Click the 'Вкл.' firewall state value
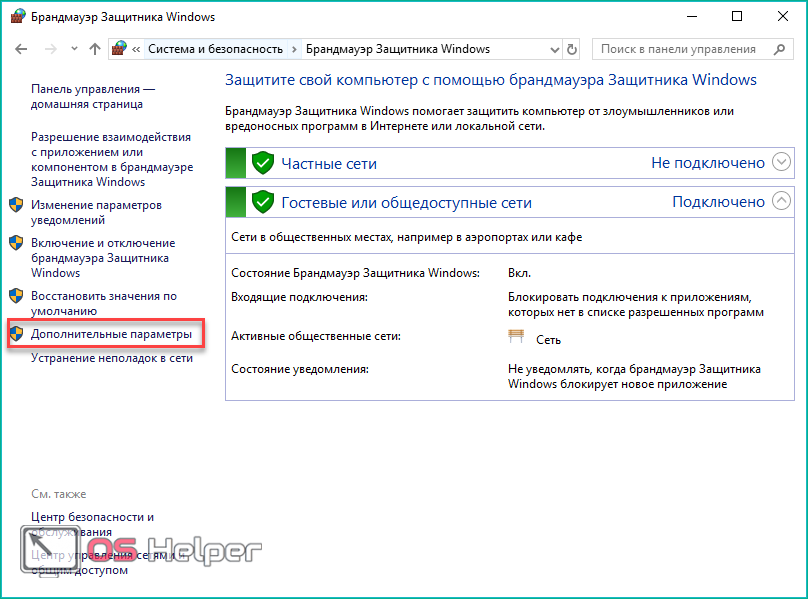 click(519, 273)
